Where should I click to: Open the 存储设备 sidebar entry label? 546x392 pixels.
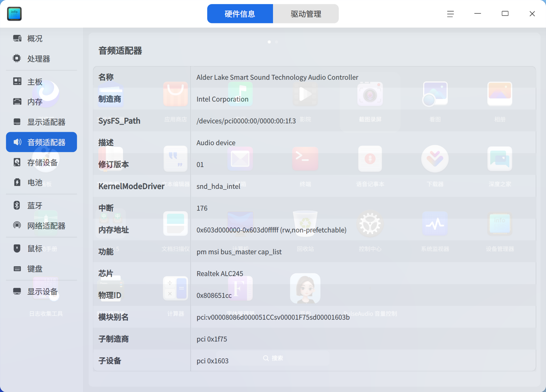(x=42, y=162)
